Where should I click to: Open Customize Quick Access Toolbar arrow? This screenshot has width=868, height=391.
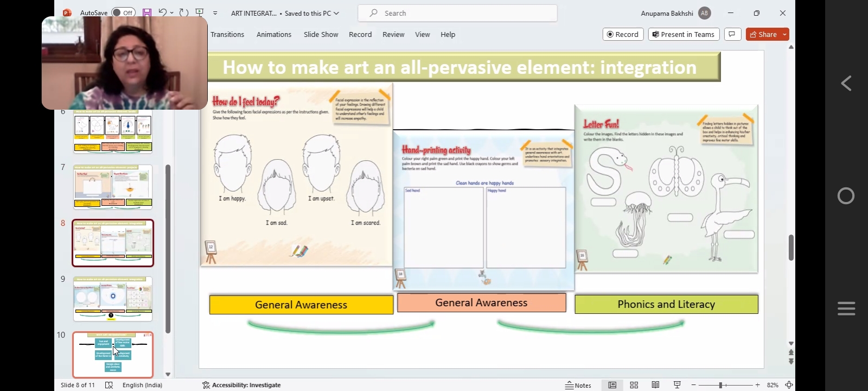(x=215, y=13)
